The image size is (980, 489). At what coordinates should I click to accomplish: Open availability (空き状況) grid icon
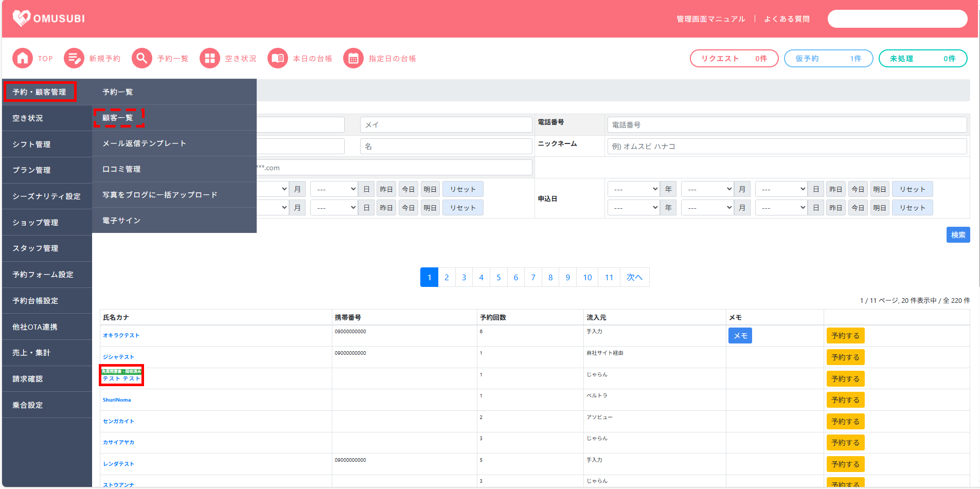[210, 59]
